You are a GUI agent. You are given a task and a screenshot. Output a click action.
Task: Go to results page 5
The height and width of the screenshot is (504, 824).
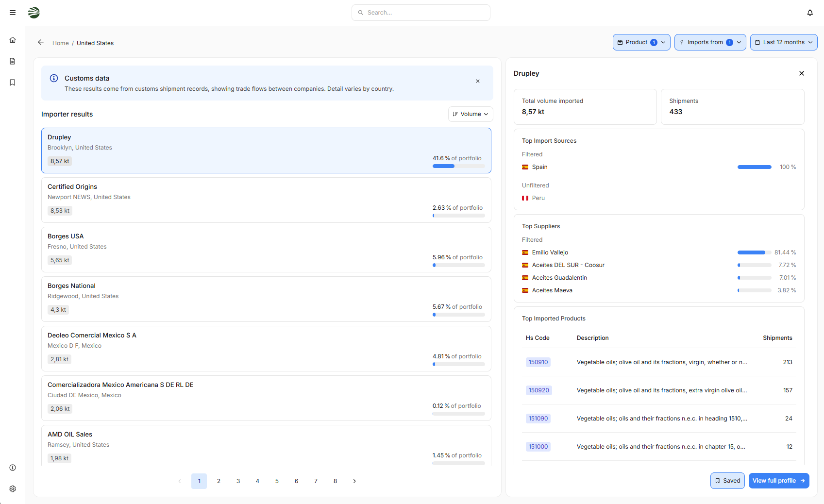pyautogui.click(x=277, y=481)
